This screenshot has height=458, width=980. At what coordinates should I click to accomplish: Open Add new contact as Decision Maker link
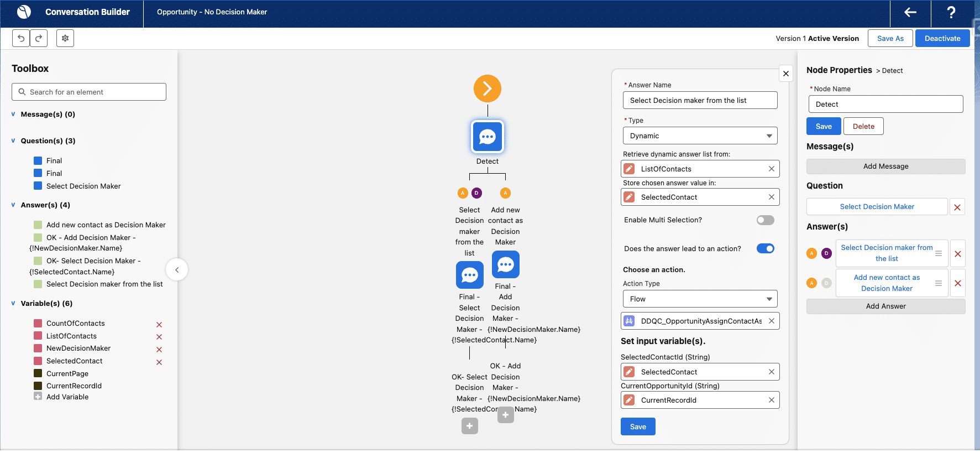click(x=887, y=283)
